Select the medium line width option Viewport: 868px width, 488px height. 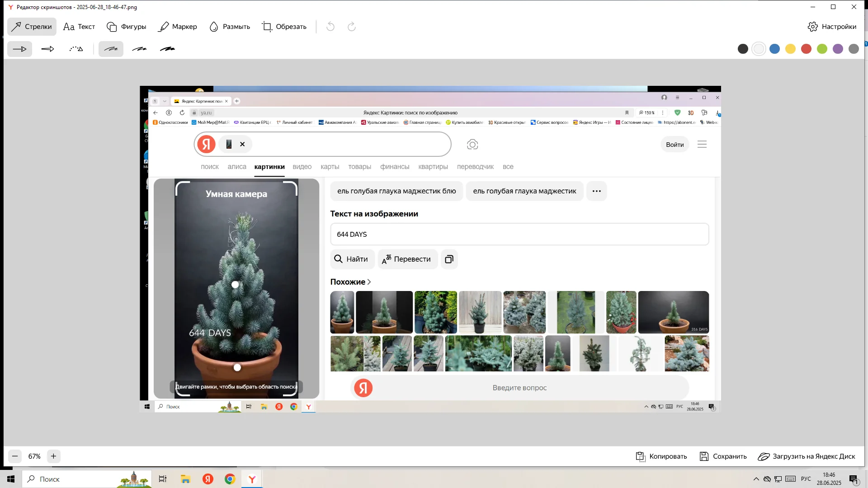pos(139,49)
